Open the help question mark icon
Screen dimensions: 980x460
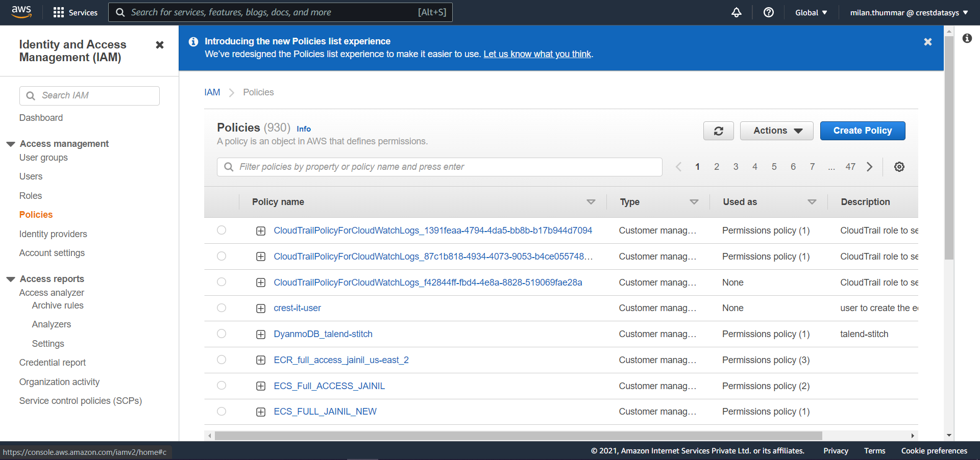click(x=768, y=13)
